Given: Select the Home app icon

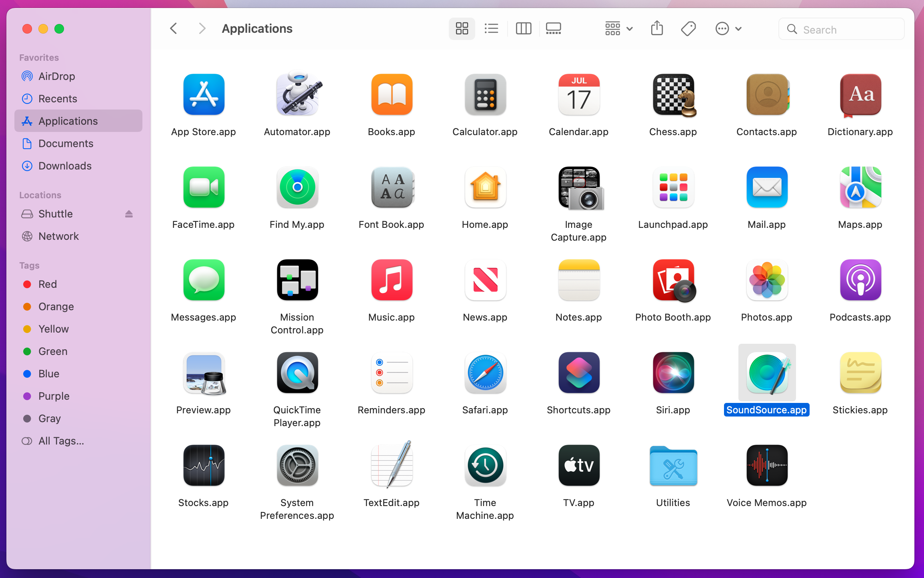Looking at the screenshot, I should tap(485, 187).
